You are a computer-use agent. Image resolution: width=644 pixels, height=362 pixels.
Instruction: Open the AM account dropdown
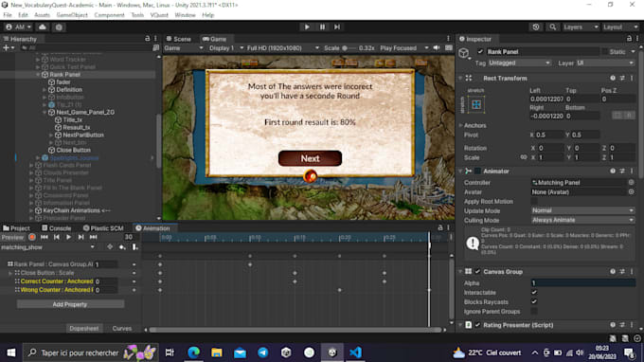[19, 27]
